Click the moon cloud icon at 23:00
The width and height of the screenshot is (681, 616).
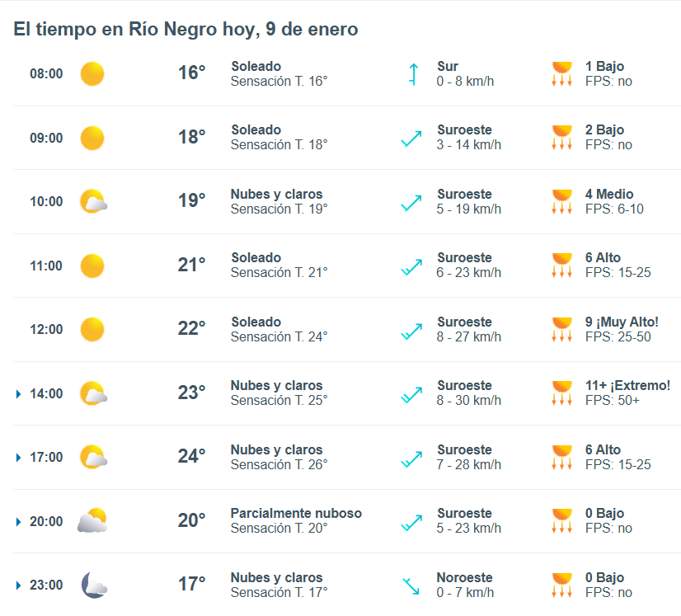click(x=93, y=585)
